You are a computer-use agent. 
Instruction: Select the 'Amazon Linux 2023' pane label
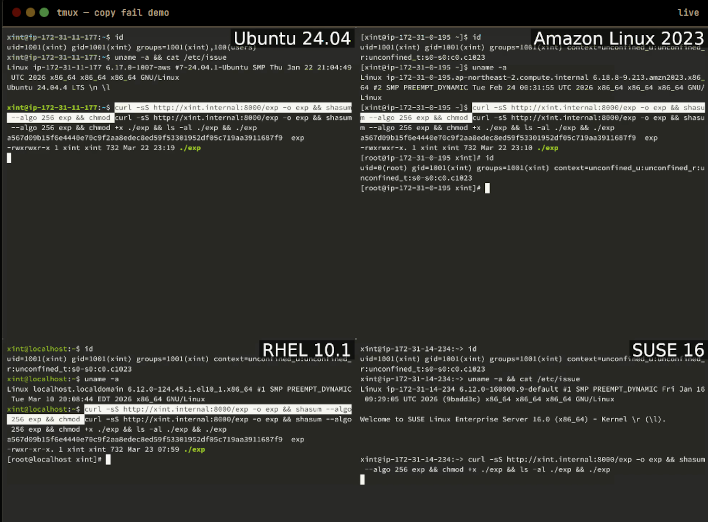[618, 38]
